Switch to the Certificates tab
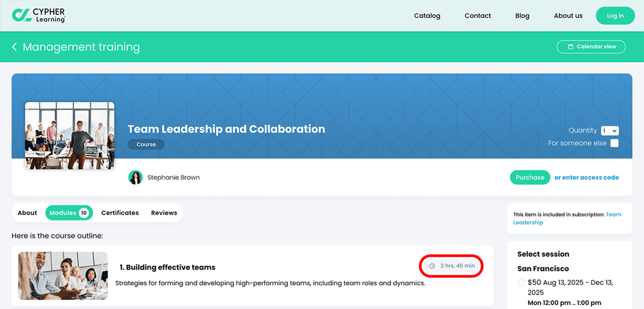The height and width of the screenshot is (309, 644). pos(120,213)
